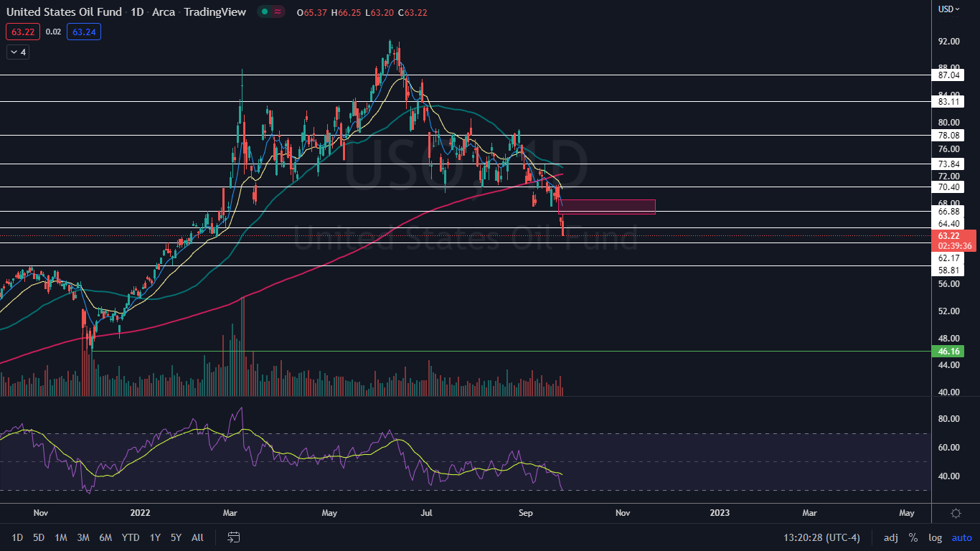Image resolution: width=980 pixels, height=551 pixels.
Task: Toggle the adj price adjustment
Action: tap(891, 537)
